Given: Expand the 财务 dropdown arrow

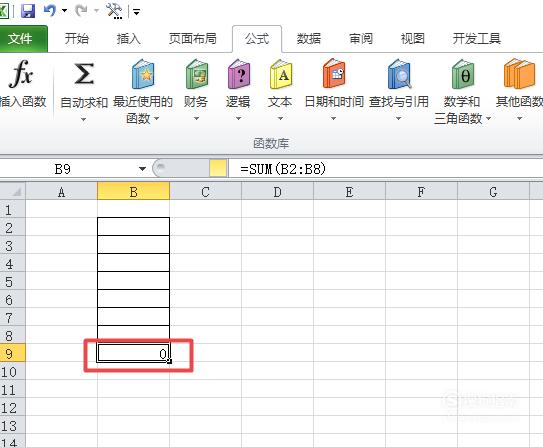Looking at the screenshot, I should tap(196, 119).
